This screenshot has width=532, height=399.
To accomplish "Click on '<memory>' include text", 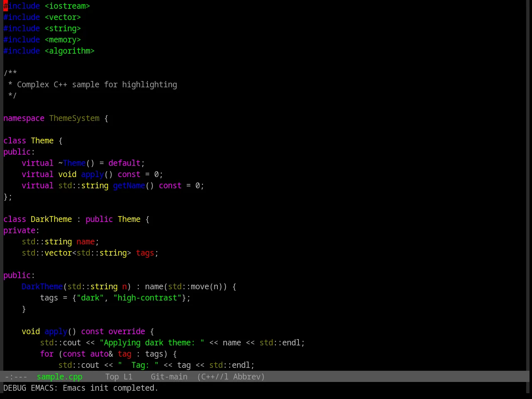I will (63, 39).
